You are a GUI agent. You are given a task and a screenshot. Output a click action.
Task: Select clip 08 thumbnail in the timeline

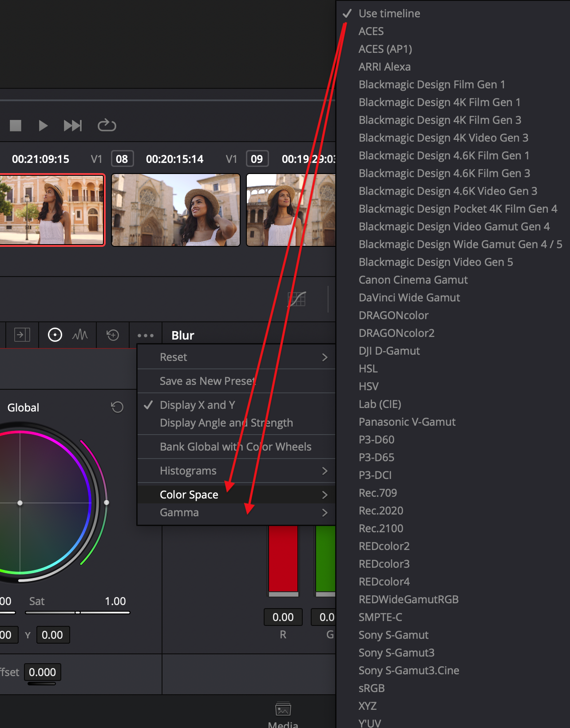click(x=176, y=210)
